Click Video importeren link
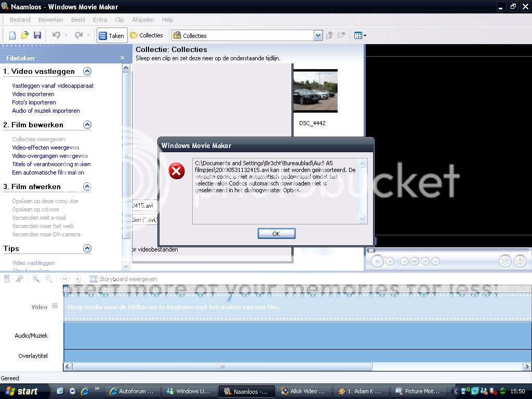Viewport: 532px width, 399px height. (33, 94)
